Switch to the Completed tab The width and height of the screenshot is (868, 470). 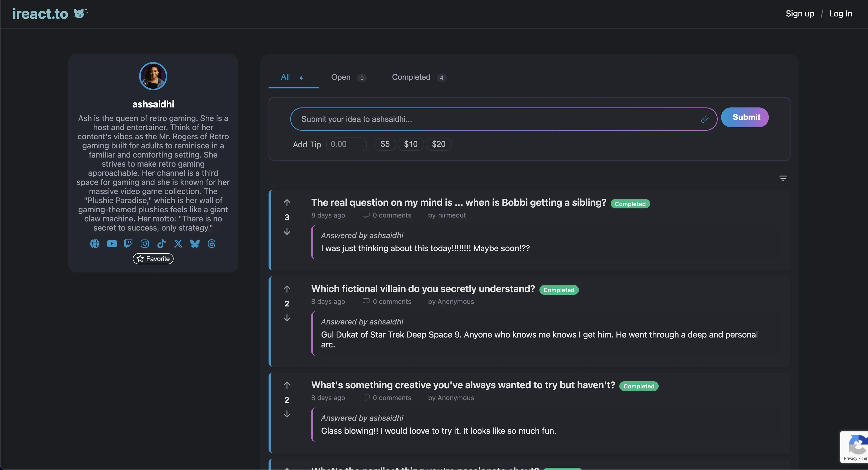click(419, 77)
